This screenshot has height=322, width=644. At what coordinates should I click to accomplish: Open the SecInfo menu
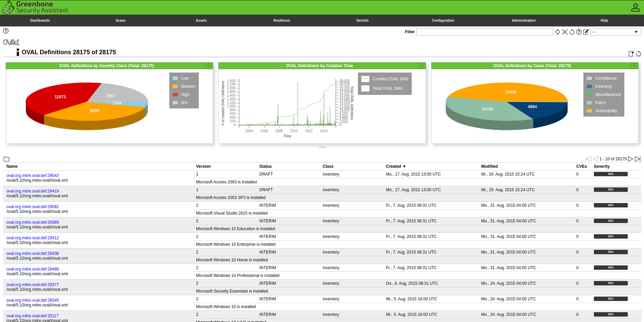[362, 20]
